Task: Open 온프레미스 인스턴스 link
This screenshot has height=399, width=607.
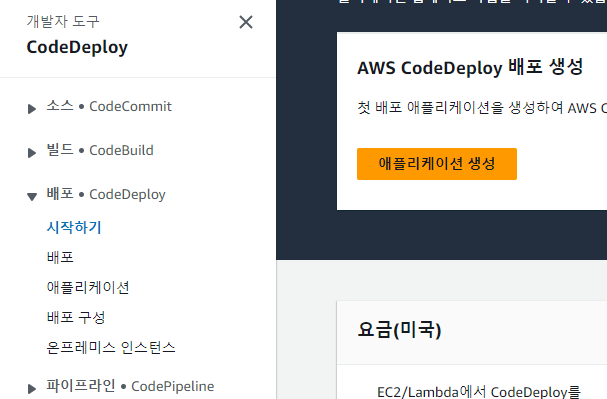Action: point(111,348)
